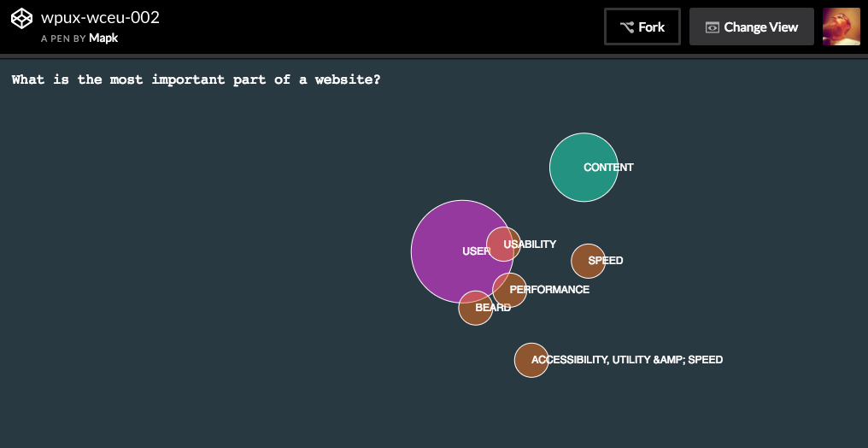
Task: Click the 'A PEN BY' byline text
Action: pos(63,38)
